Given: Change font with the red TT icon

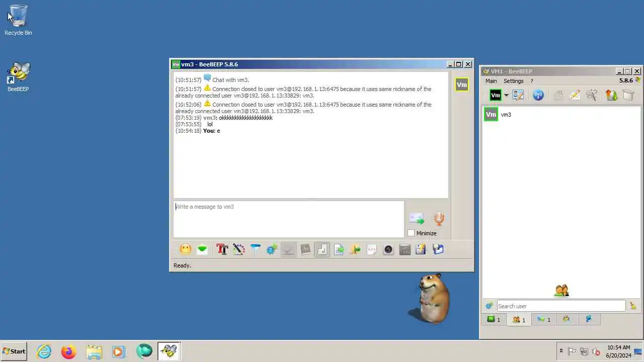Looking at the screenshot, I should (222, 249).
